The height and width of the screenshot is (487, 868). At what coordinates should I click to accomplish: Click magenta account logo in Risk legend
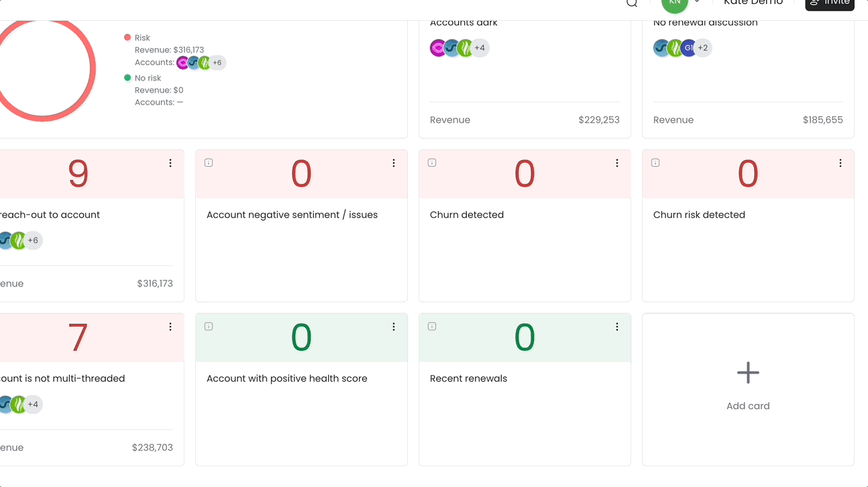[183, 63]
